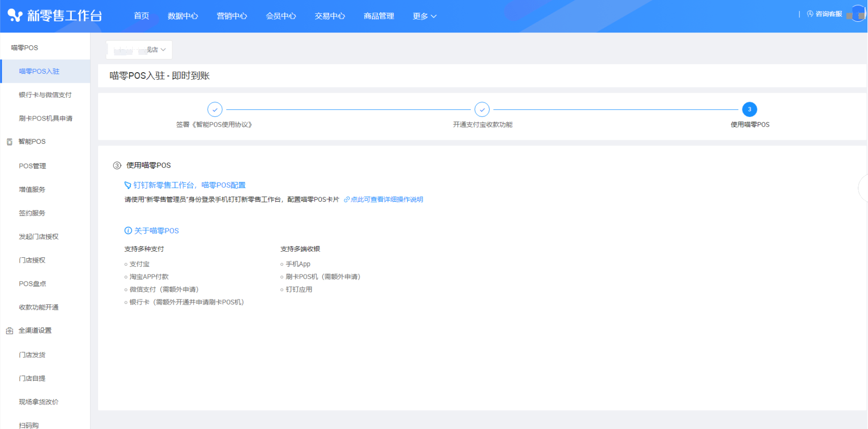Click the 支持多种支付 heading
Viewport: 868px width, 429px height.
tap(144, 249)
